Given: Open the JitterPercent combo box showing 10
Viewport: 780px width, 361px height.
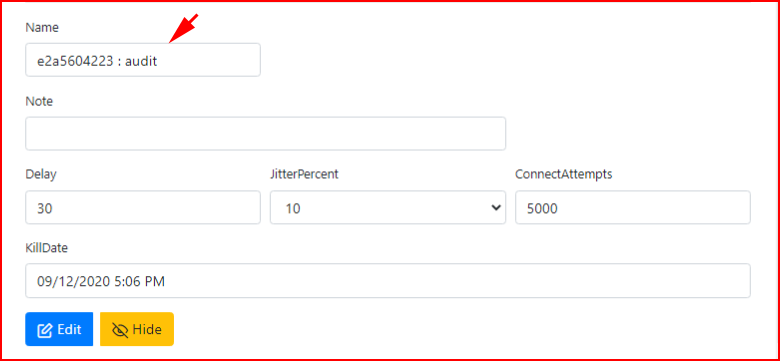Looking at the screenshot, I should 388,207.
